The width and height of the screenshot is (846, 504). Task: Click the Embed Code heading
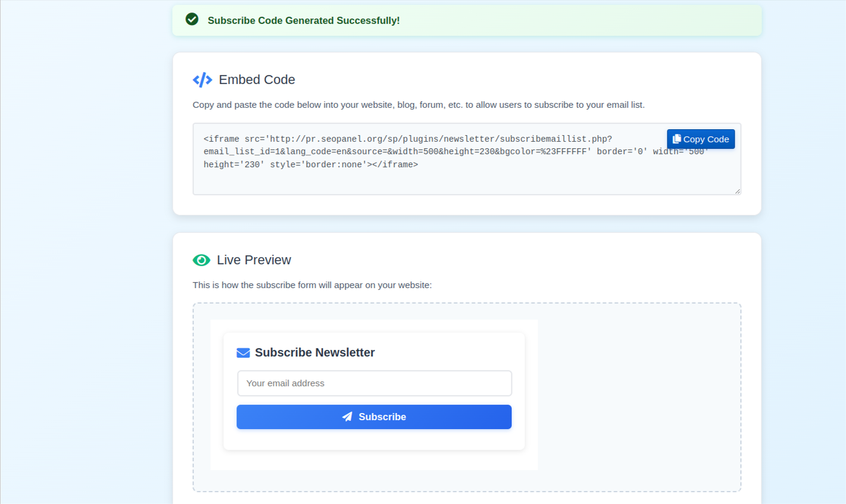[257, 79]
